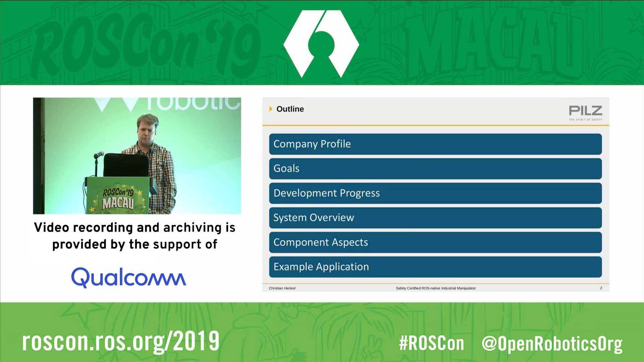Screen dimensions: 644x362
Task: Select the Component Aspects outline bar
Action: point(435,242)
